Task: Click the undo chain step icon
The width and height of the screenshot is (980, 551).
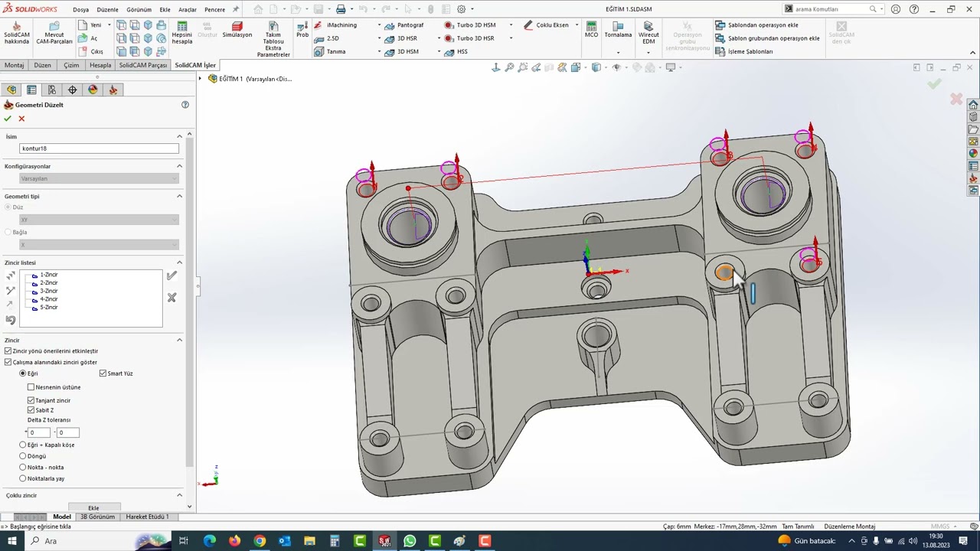Action: point(10,320)
